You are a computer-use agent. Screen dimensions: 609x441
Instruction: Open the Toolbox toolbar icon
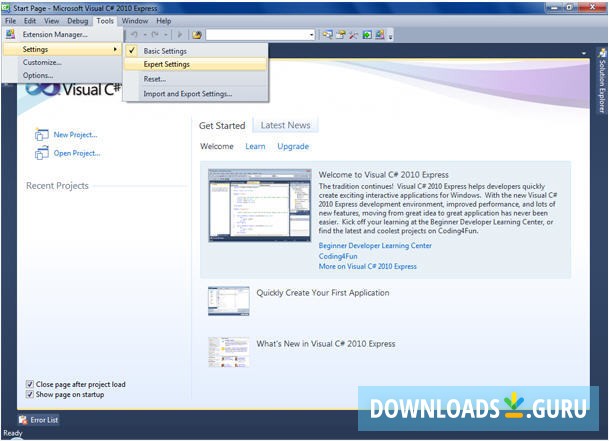pos(353,35)
